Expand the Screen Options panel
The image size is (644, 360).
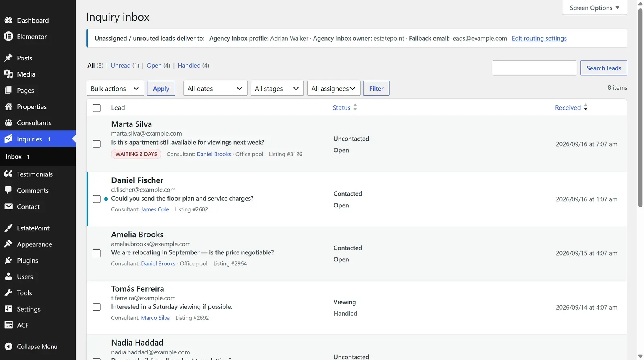click(x=594, y=8)
